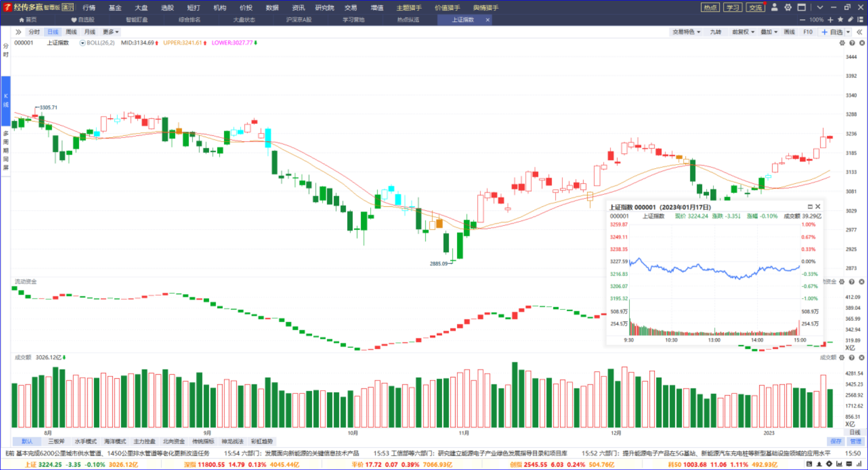This screenshot has width=868, height=470.
Task: Open the user account profile icon
Action: point(774,7)
